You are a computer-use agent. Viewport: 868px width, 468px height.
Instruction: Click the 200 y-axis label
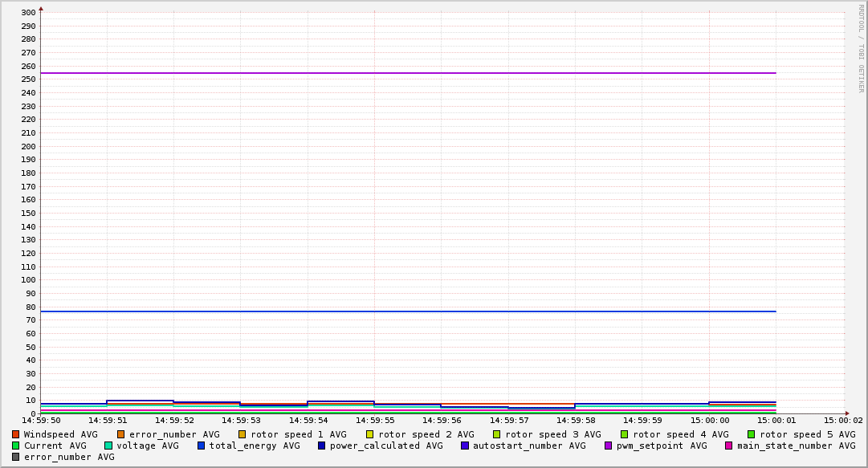28,147
